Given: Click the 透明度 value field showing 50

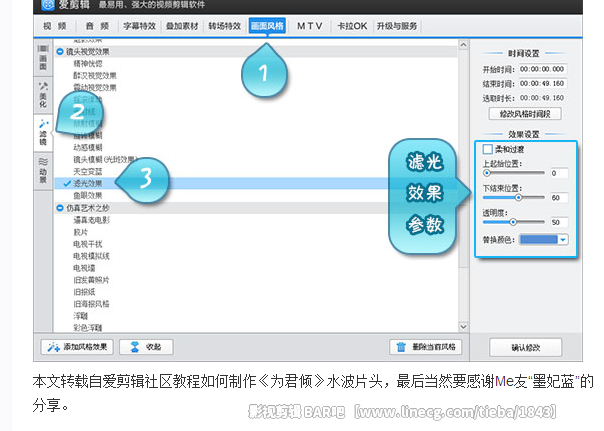Looking at the screenshot, I should [559, 223].
